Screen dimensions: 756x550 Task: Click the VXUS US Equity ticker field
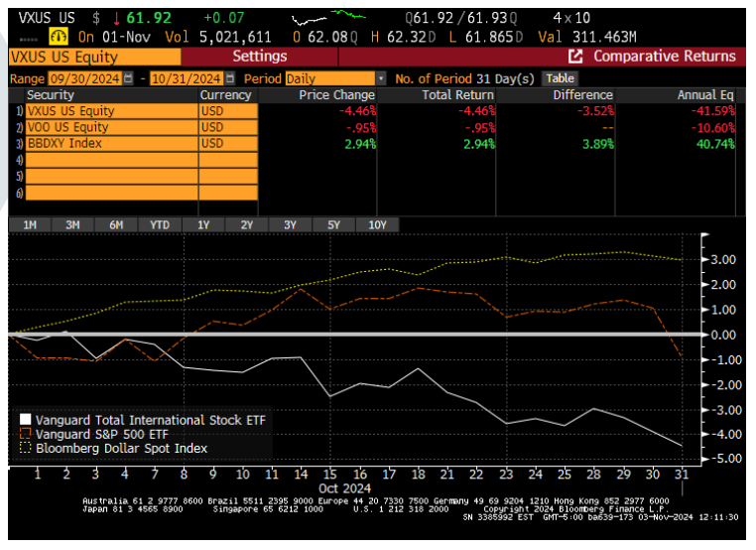pos(95,57)
